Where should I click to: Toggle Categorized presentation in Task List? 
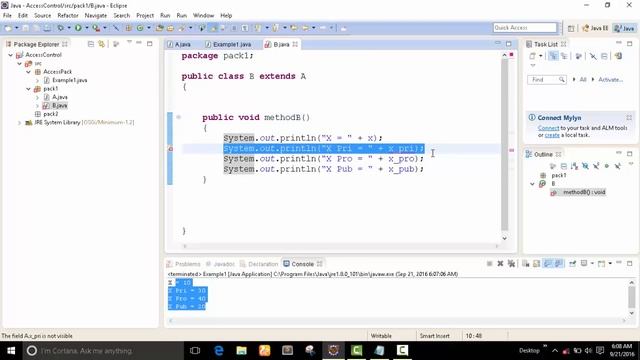[553, 56]
